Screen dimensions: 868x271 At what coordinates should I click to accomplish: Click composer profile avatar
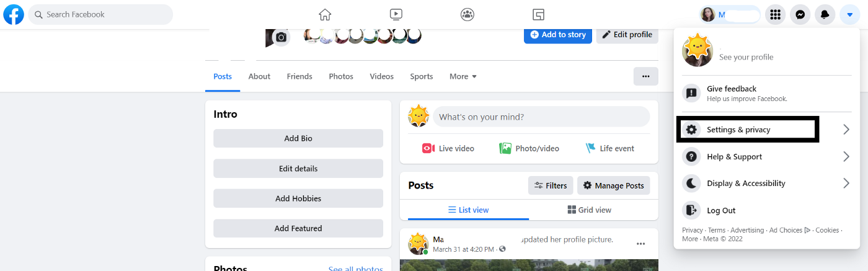(x=418, y=117)
